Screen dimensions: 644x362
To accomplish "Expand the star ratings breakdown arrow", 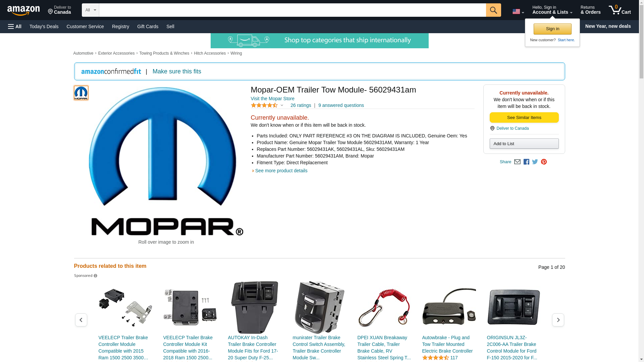I will (x=282, y=106).
